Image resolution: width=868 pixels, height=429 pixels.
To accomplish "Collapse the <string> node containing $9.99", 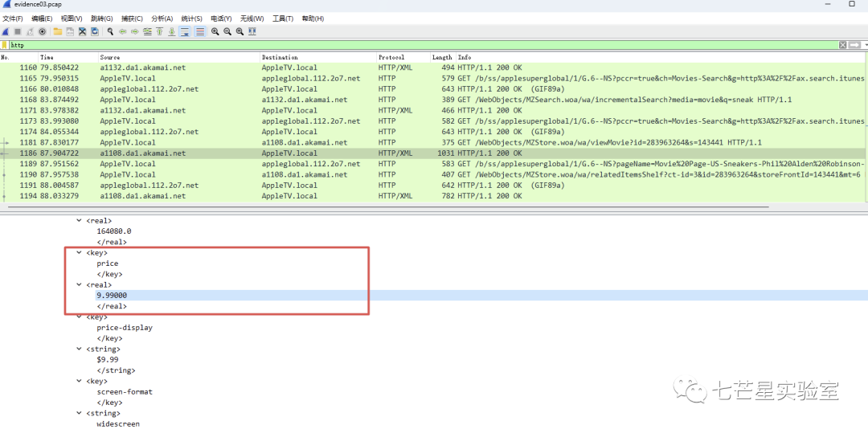I will click(79, 349).
